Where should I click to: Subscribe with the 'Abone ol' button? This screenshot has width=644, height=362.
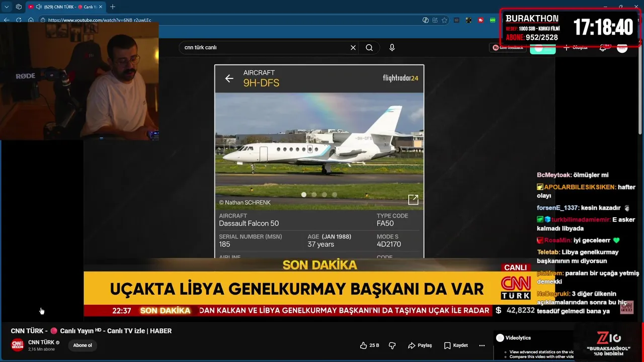(83, 345)
